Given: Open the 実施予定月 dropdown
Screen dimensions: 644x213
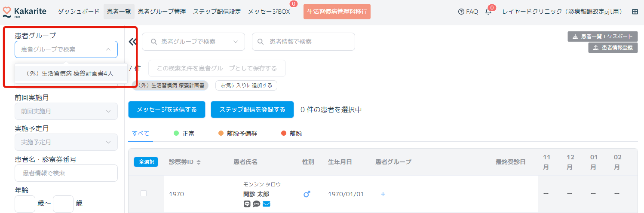Looking at the screenshot, I should pos(66,142).
